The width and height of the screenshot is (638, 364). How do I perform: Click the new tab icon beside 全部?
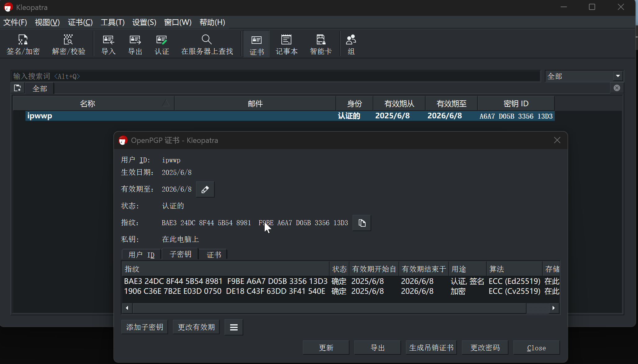click(18, 88)
